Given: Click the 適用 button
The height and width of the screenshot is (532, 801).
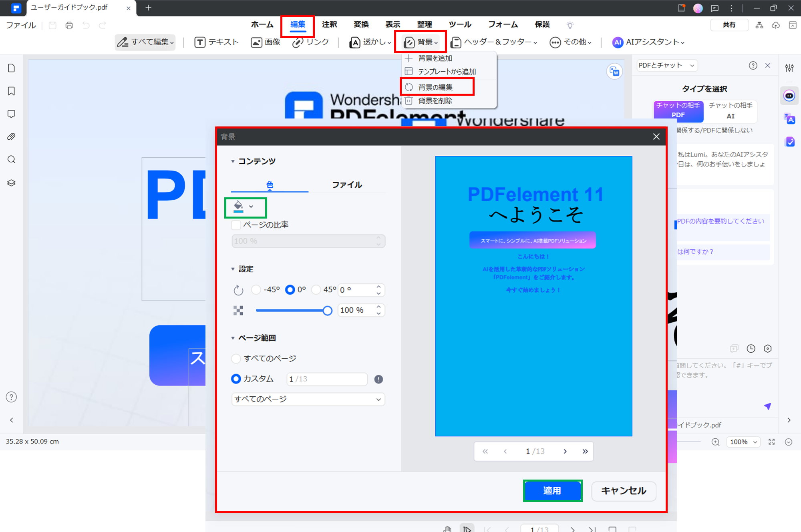Looking at the screenshot, I should 553,491.
